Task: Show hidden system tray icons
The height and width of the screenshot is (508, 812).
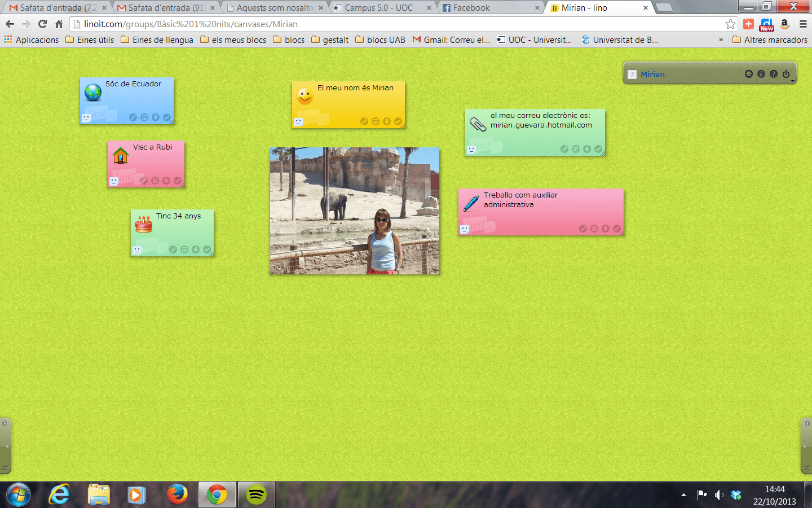Action: coord(683,495)
